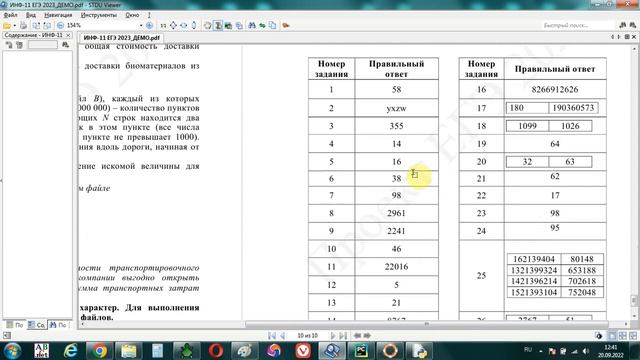Open Opera browser from the taskbar
This screenshot has width=640, height=360.
216,351
